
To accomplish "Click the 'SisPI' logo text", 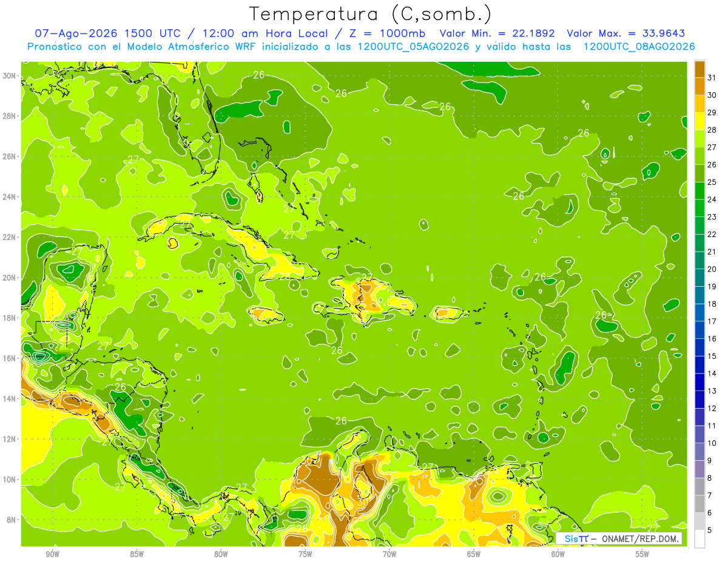I will (576, 538).
